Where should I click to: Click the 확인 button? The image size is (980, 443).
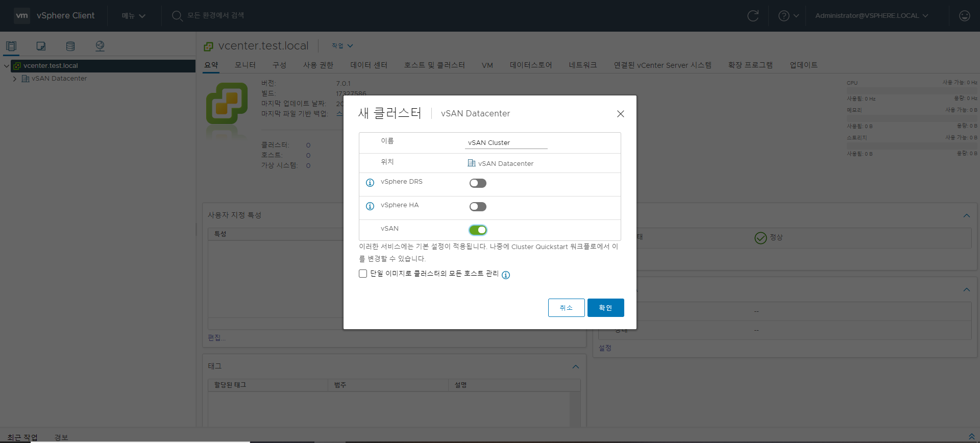coord(606,308)
